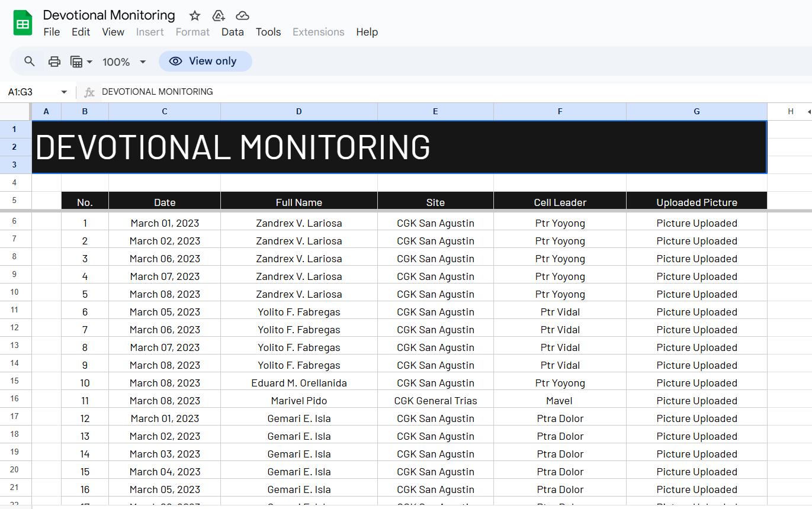Open the zoom 100% dropdown
Screen dimensions: 812x509
(124, 62)
